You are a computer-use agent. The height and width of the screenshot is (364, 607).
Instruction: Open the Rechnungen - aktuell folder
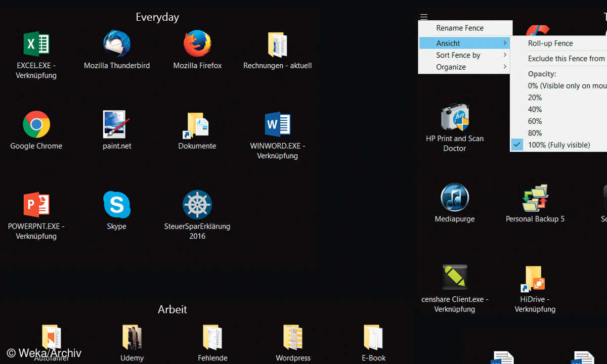coord(277,44)
